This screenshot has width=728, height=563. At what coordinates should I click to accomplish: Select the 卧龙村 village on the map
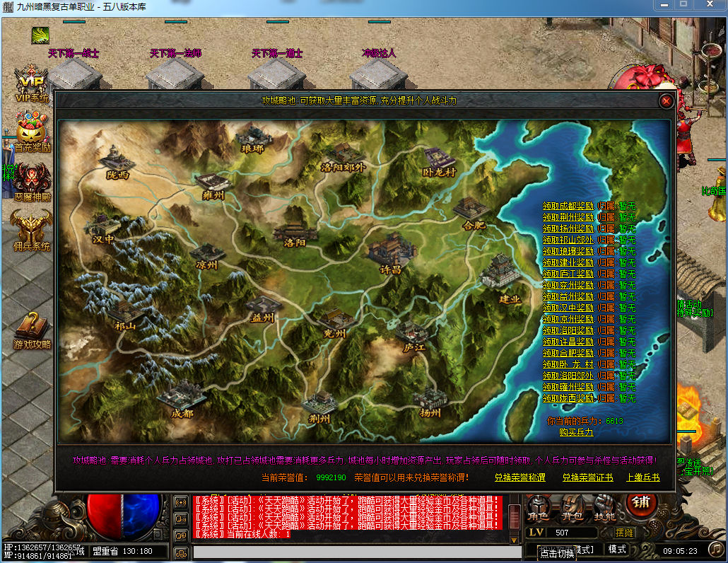(x=439, y=163)
